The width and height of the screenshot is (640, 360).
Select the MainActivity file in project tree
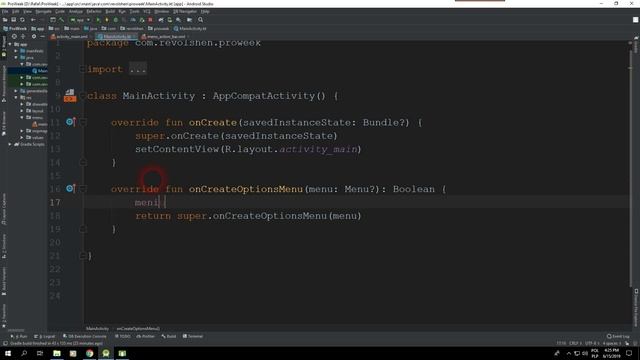tap(40, 71)
